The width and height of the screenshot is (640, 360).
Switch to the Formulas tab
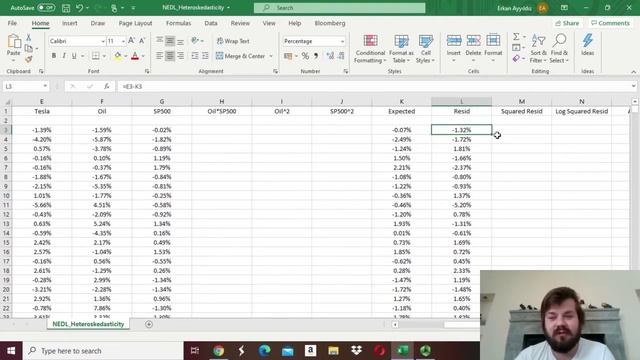[x=178, y=23]
